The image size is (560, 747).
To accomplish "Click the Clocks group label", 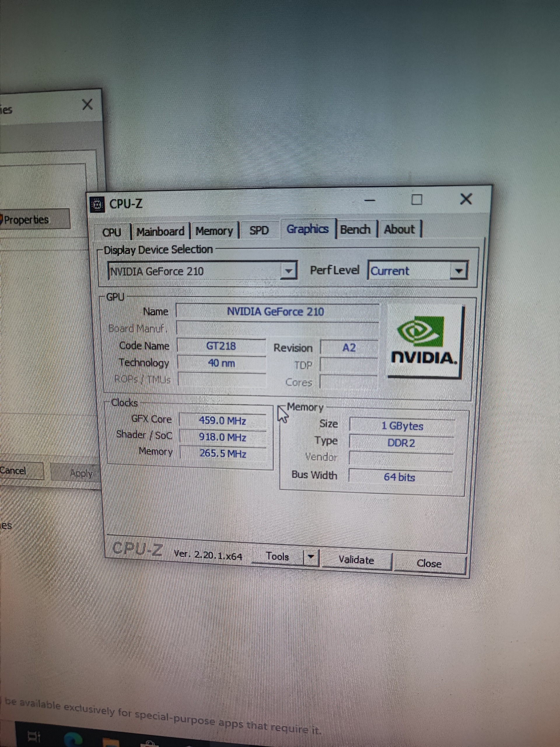I will pos(125,403).
